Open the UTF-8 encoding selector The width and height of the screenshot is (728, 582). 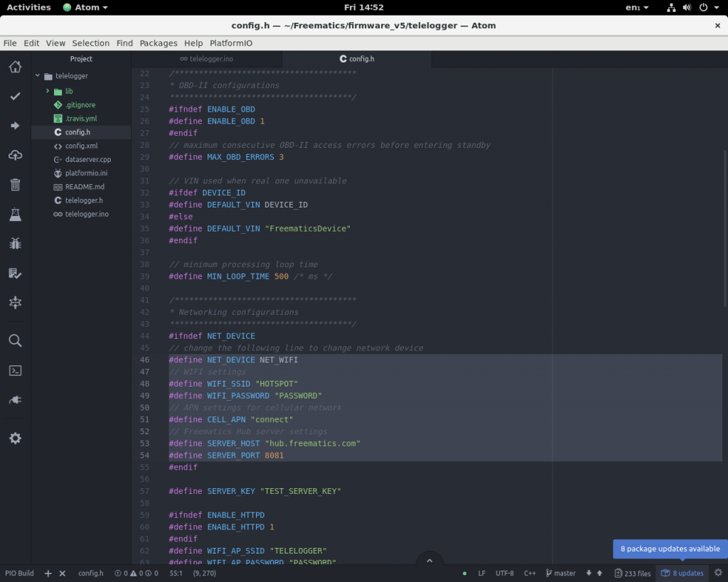coord(504,573)
